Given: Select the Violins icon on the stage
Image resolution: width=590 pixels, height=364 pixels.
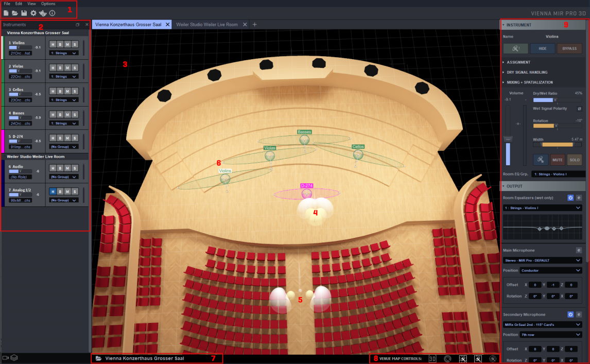Looking at the screenshot, I should pos(225,179).
